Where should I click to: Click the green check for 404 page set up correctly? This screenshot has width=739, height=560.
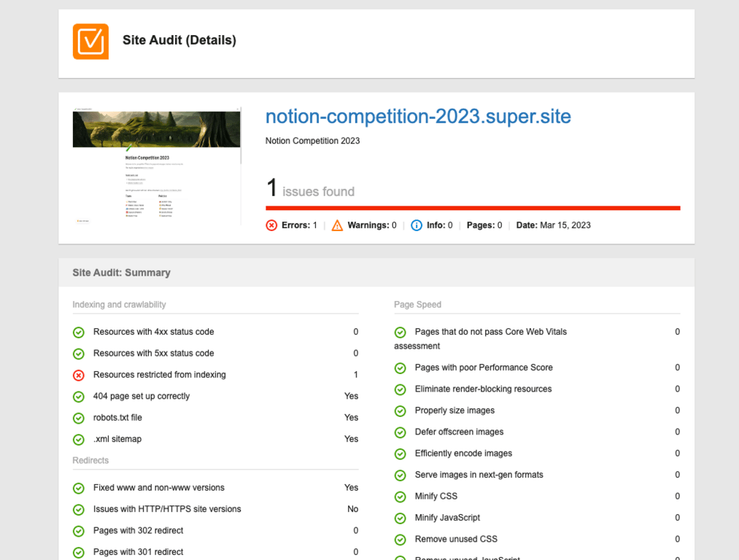point(79,397)
